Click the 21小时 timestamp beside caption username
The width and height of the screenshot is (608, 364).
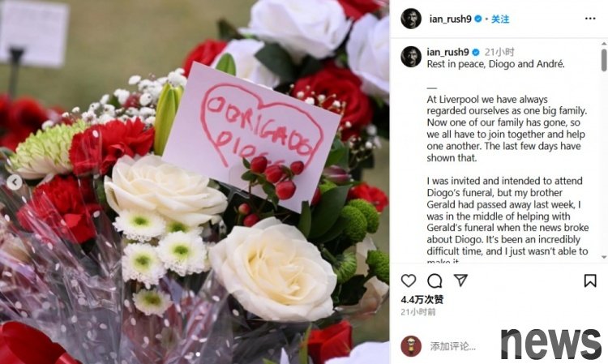point(499,52)
